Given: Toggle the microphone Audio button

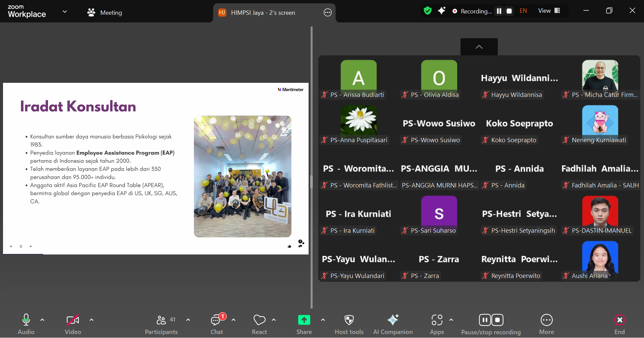Looking at the screenshot, I should tap(26, 324).
